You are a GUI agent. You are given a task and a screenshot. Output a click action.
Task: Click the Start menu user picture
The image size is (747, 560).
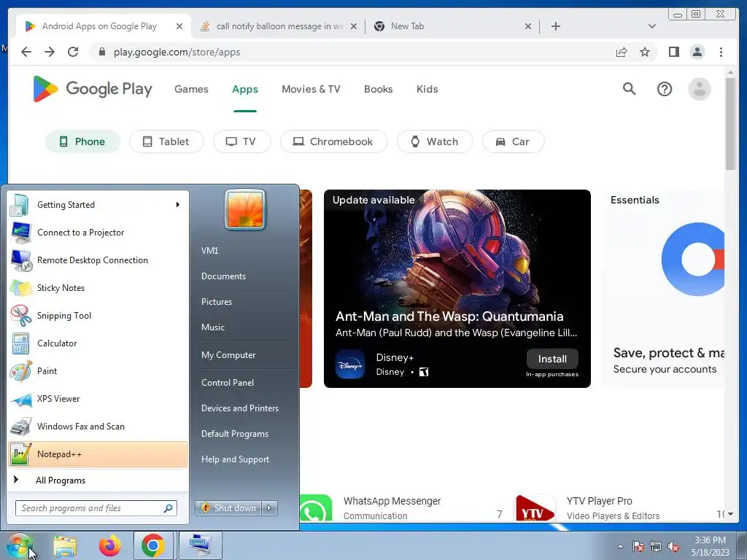(245, 209)
